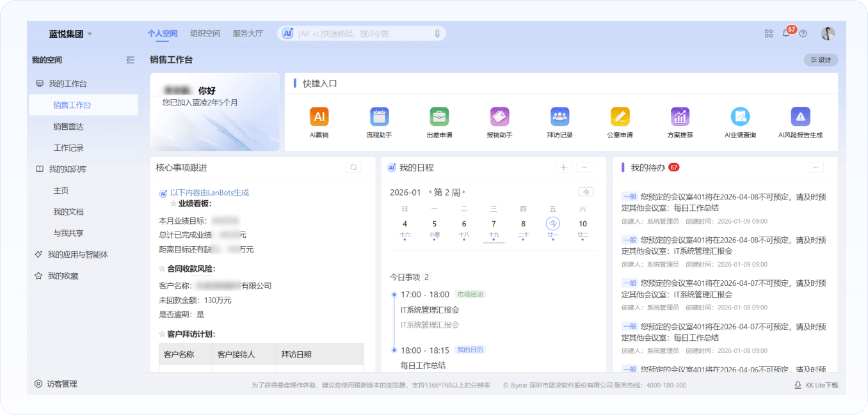Switch to the 组织空间 tab
This screenshot has width=868, height=415.
(x=205, y=33)
